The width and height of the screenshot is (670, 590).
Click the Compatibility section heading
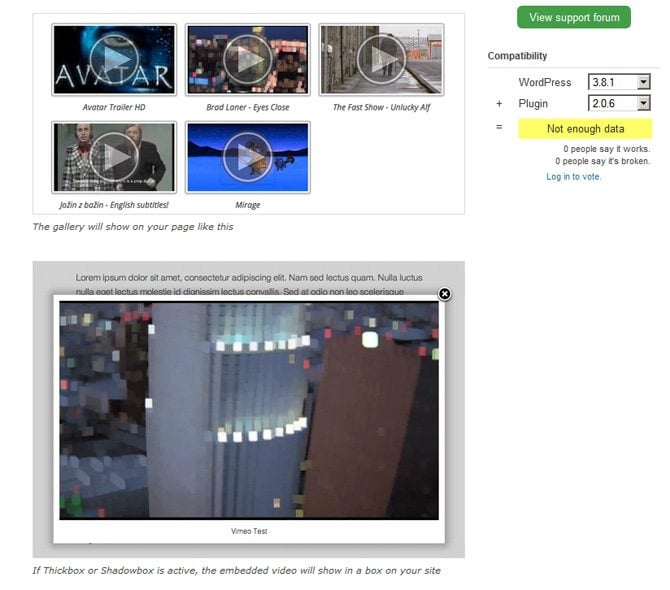pos(517,56)
